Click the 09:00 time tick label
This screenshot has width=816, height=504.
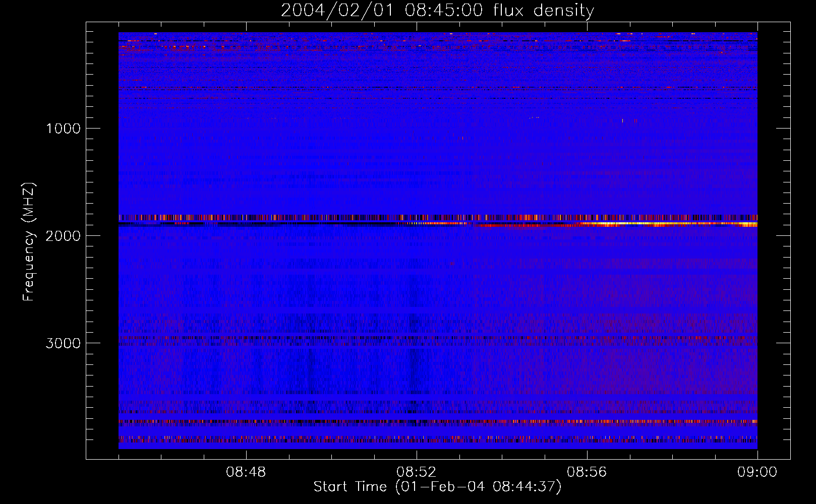point(757,472)
